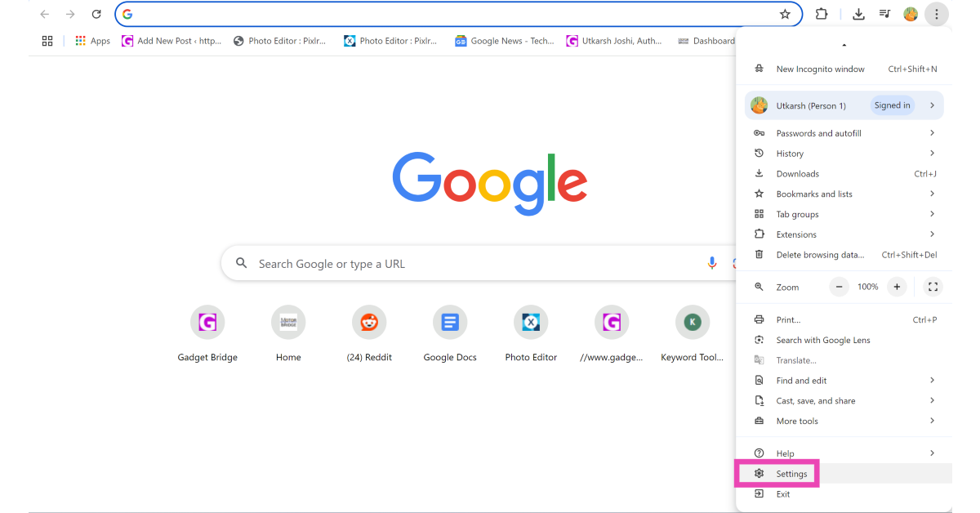Screen dimensions: 980x513
Task: Choose Search with Google Lens
Action: (844, 340)
